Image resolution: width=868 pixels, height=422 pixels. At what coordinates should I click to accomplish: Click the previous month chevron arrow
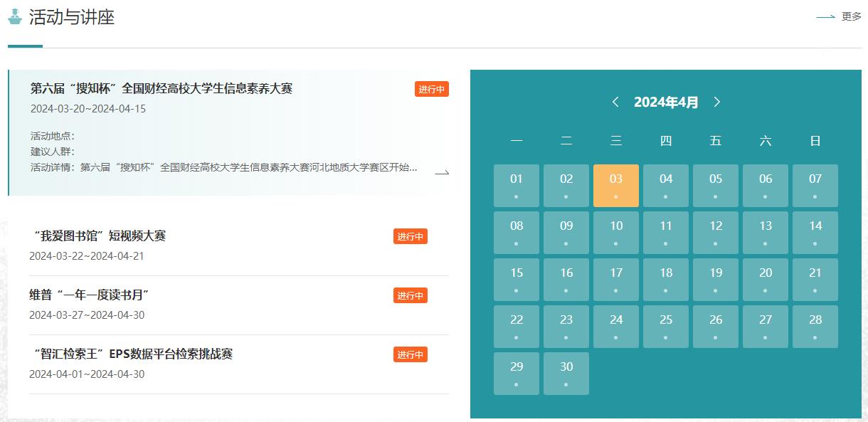pos(615,102)
